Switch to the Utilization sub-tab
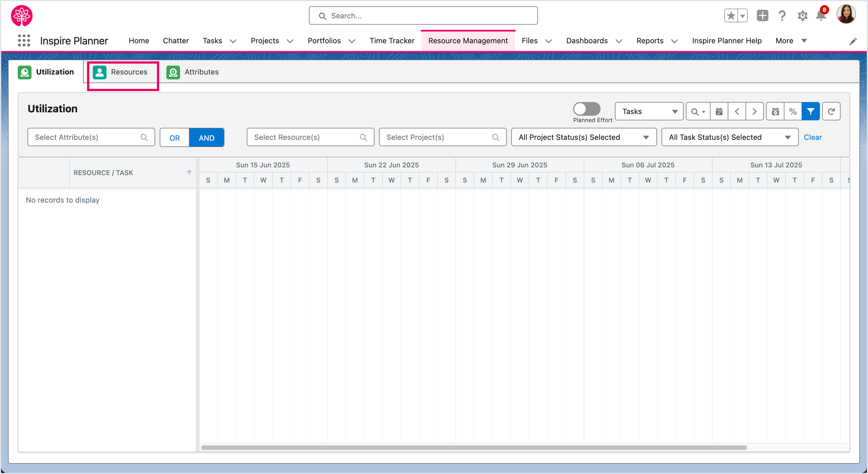Image resolution: width=868 pixels, height=474 pixels. pos(46,72)
